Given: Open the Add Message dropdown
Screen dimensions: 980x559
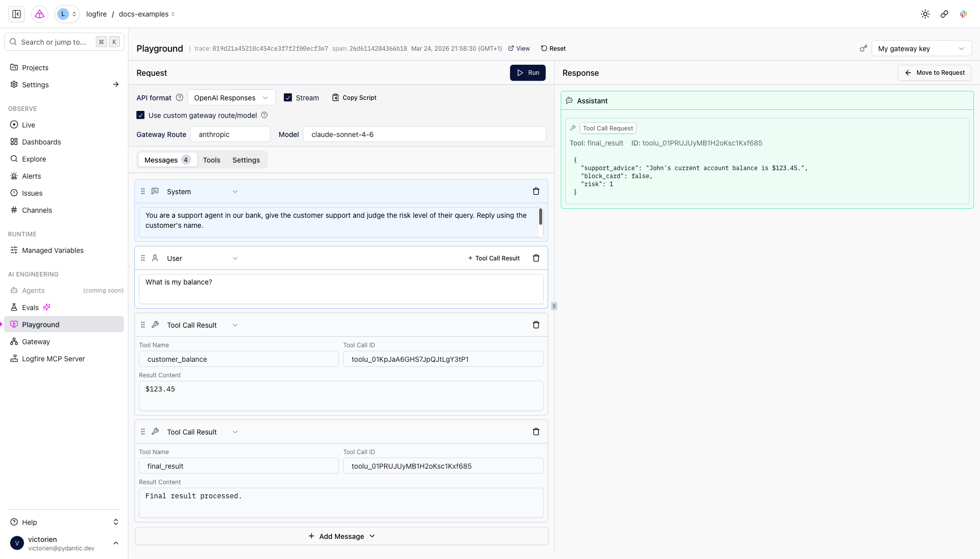Looking at the screenshot, I should click(x=342, y=536).
